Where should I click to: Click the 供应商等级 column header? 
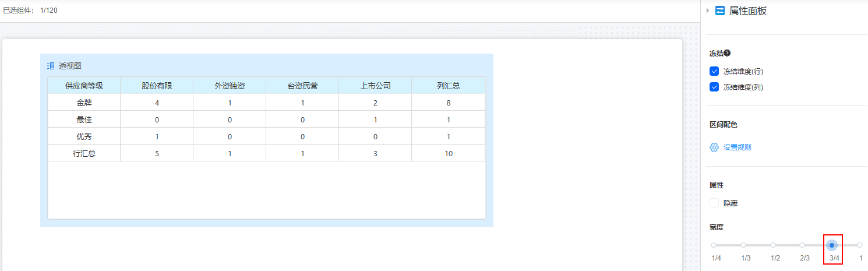tap(84, 86)
